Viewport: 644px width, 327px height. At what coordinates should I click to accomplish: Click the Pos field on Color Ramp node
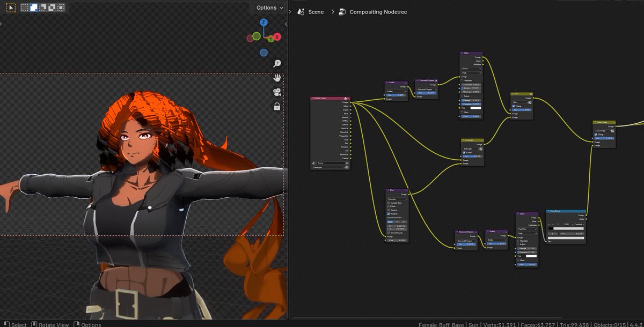[573, 234]
